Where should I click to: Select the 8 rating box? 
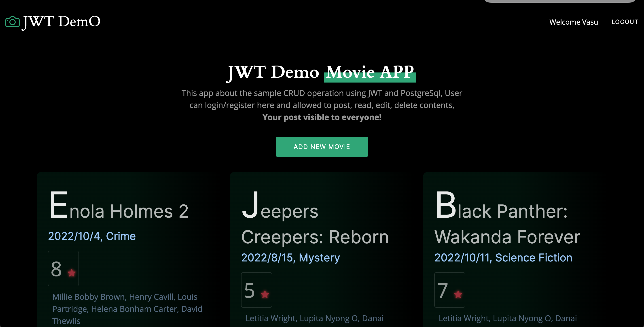tap(63, 268)
